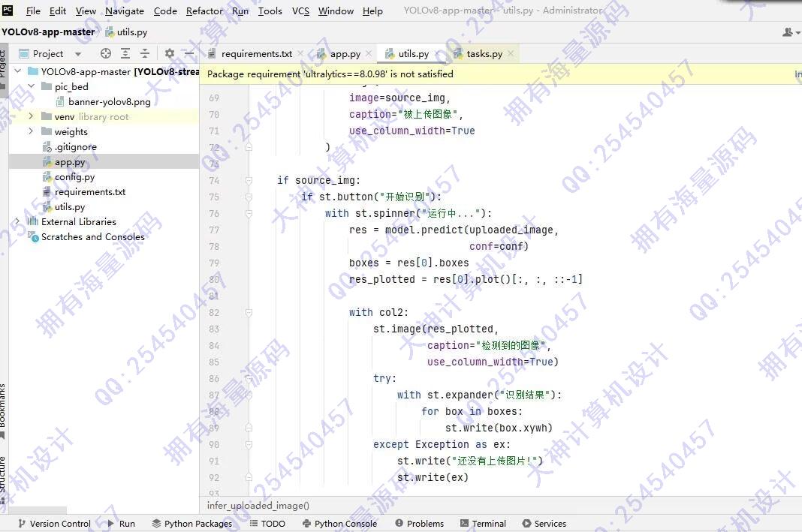Viewport: 802px width, 532px height.
Task: Close the requirements.txt editor tab
Action: (x=301, y=54)
